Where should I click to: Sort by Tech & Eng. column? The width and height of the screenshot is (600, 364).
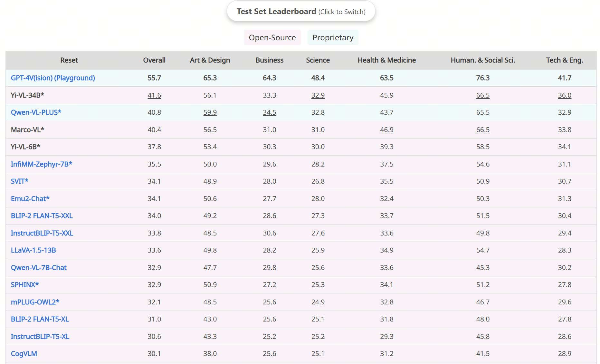point(564,60)
